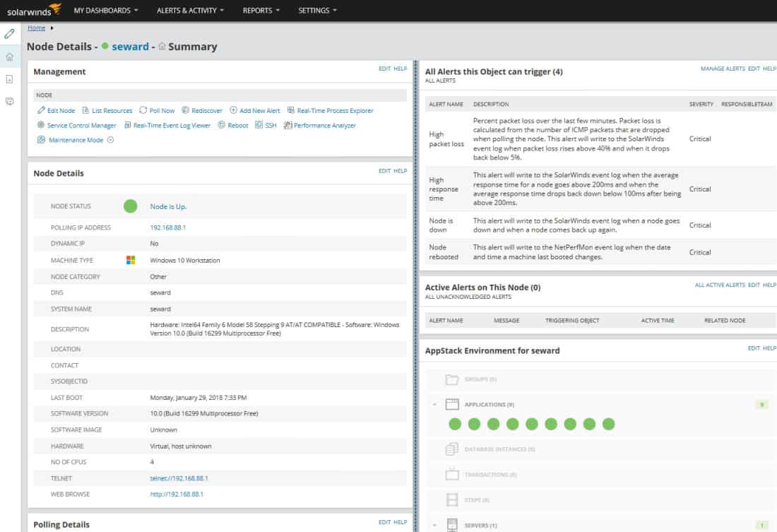Click the SSH terminal icon
This screenshot has height=532, width=777.
(259, 125)
